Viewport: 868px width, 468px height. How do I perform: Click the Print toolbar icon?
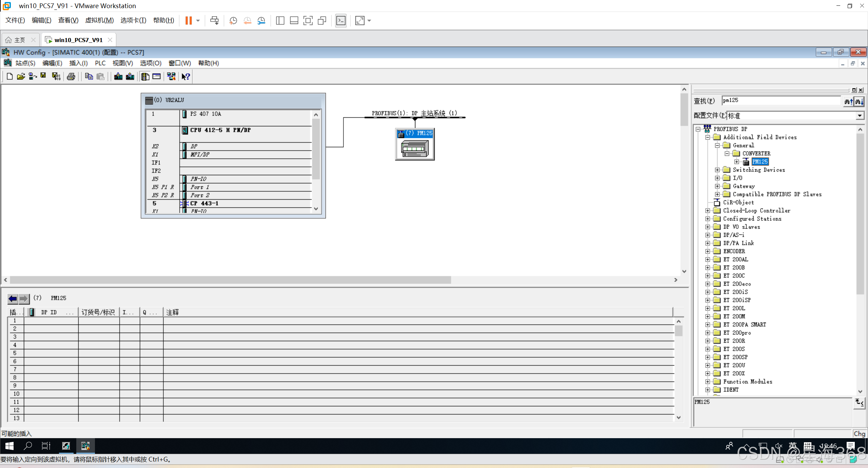pyautogui.click(x=71, y=76)
